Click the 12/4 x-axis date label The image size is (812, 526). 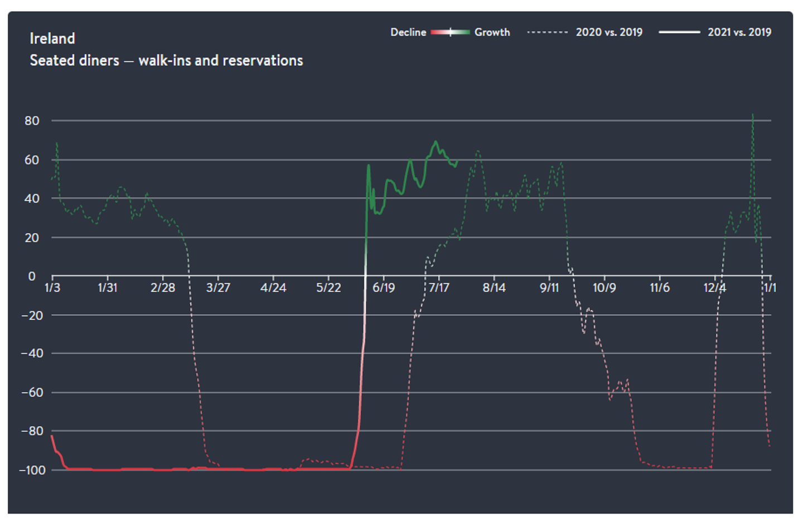click(x=714, y=288)
